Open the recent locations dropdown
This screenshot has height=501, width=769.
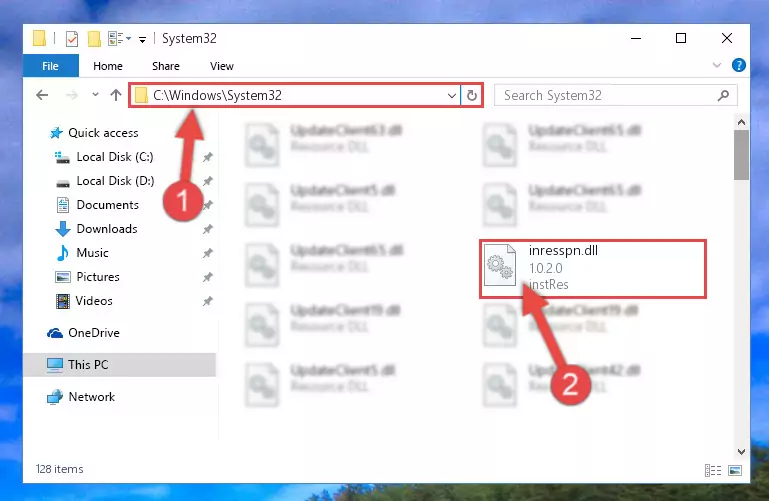click(95, 95)
